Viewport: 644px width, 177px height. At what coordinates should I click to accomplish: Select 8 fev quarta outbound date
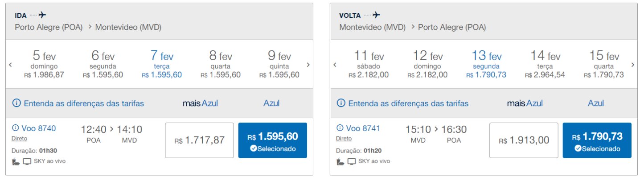coord(221,64)
